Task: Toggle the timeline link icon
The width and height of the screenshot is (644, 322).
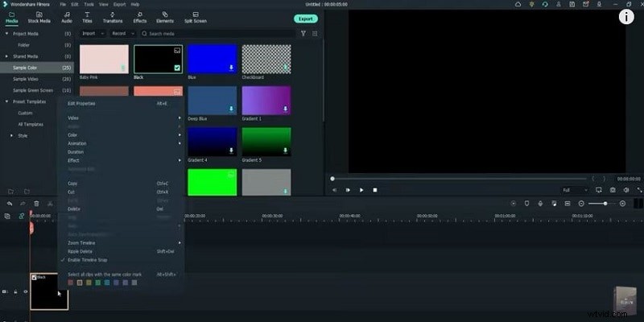Action: coord(22,216)
